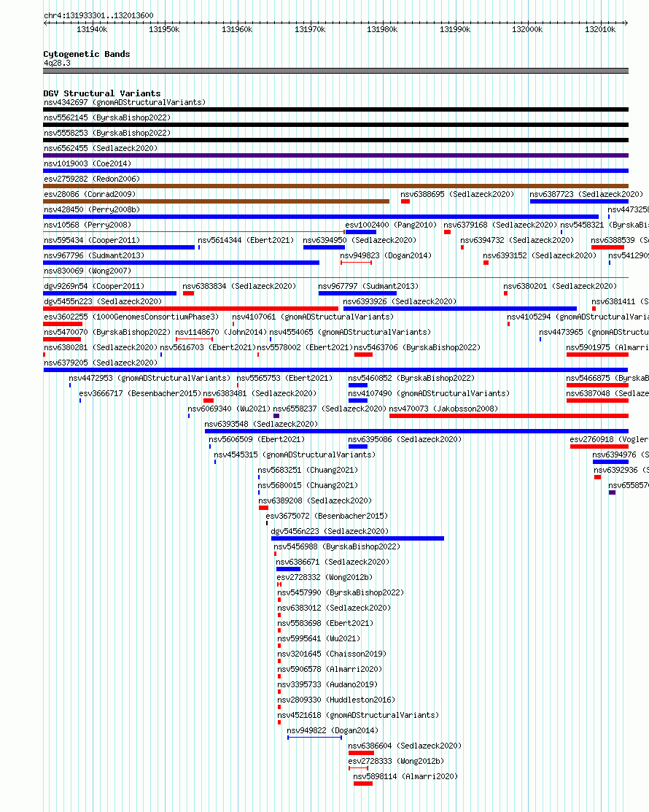Screen dimensions: 649x812
Task: Click the nsv5460852 (ByrskaBishop2022) label
Action: coord(411,378)
